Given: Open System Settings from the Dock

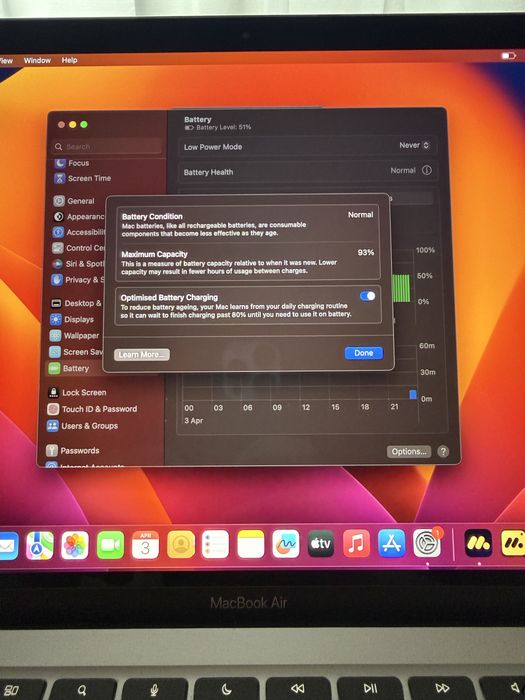Looking at the screenshot, I should (x=427, y=543).
